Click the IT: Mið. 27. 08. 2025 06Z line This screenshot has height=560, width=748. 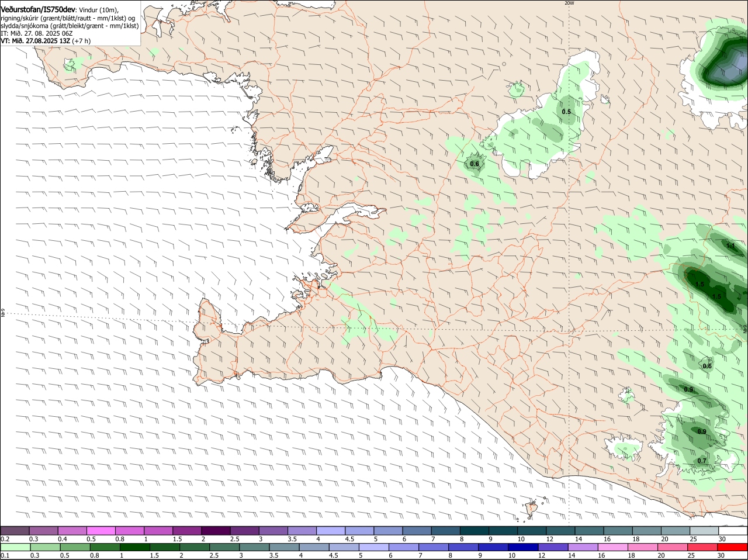coord(37,33)
